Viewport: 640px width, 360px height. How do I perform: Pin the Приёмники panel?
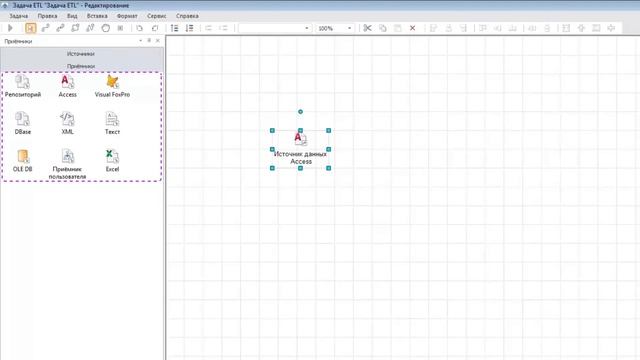[149, 40]
